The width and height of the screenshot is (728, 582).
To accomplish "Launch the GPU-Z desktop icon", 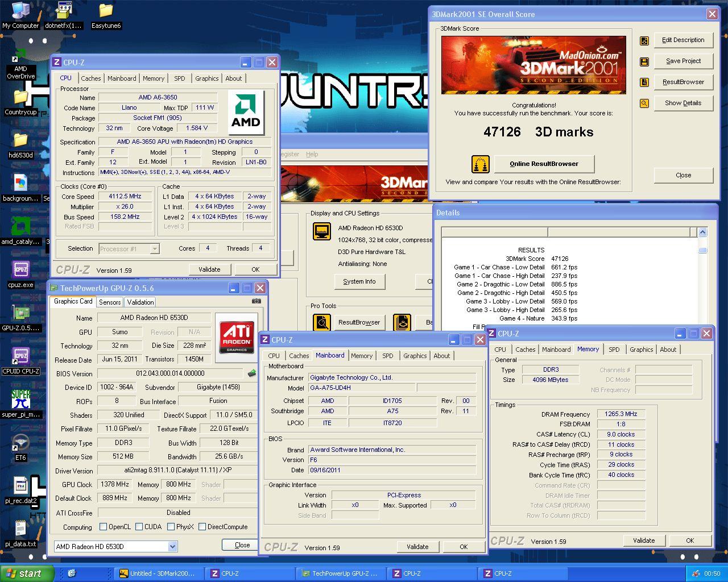I will pos(20,318).
